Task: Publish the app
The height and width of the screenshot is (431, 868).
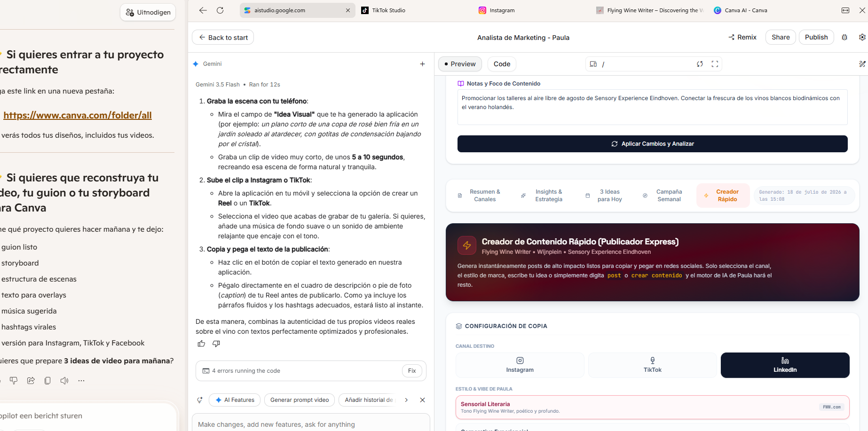Action: (x=816, y=37)
